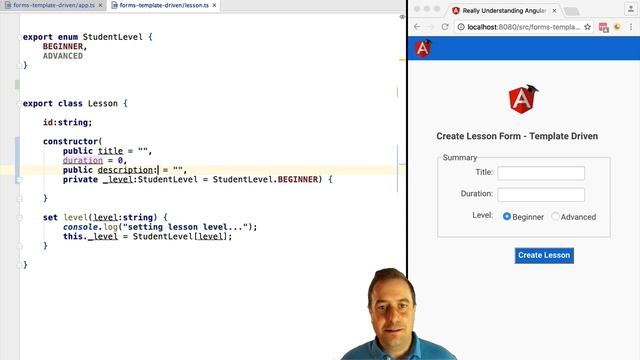Screen dimensions: 640x360
Task: Close the app.ts editor tab
Action: [x=100, y=5]
